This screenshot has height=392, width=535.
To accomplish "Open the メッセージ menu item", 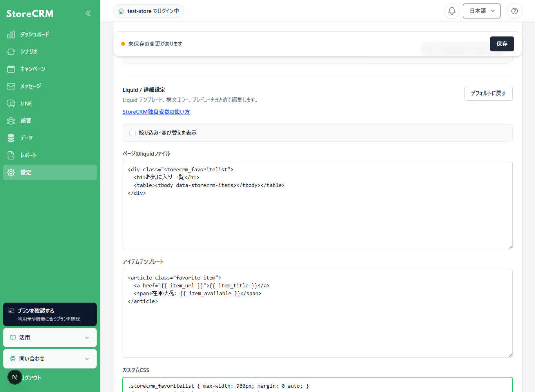I will tap(50, 86).
